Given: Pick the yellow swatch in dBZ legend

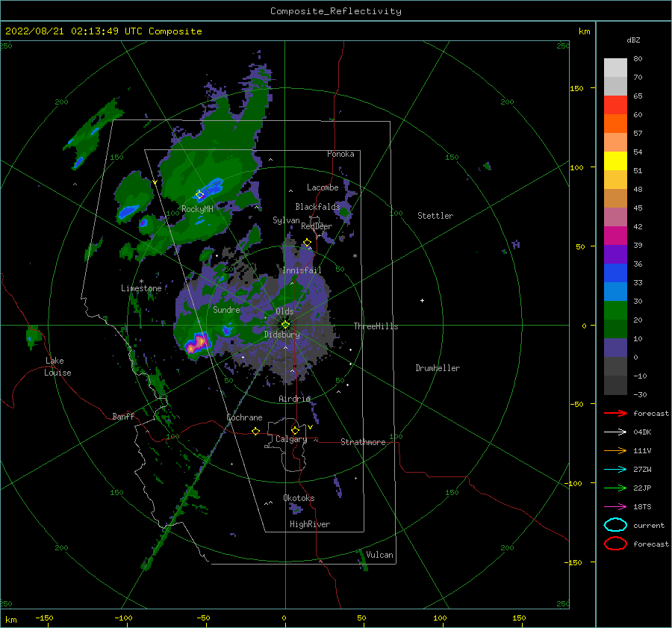Looking at the screenshot, I should pos(615,161).
